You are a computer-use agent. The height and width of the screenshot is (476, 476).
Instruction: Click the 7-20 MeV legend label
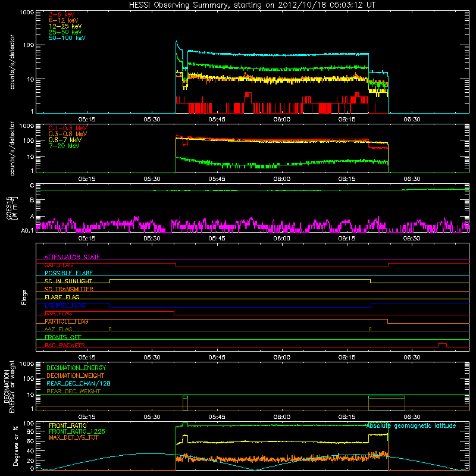[x=64, y=146]
